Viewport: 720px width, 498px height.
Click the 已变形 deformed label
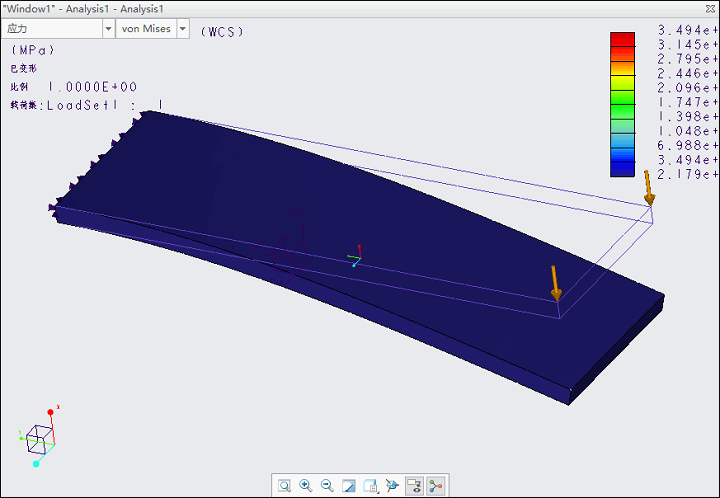[x=23, y=68]
